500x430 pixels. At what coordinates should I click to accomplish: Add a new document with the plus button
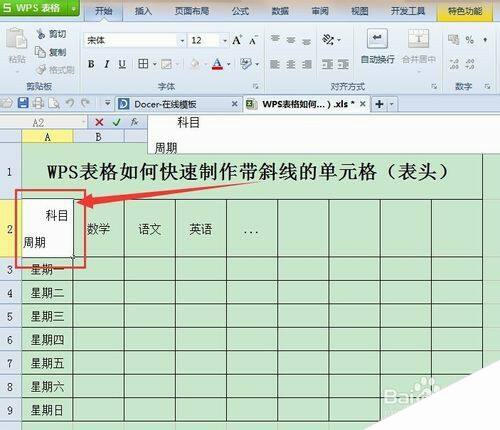coord(379,104)
